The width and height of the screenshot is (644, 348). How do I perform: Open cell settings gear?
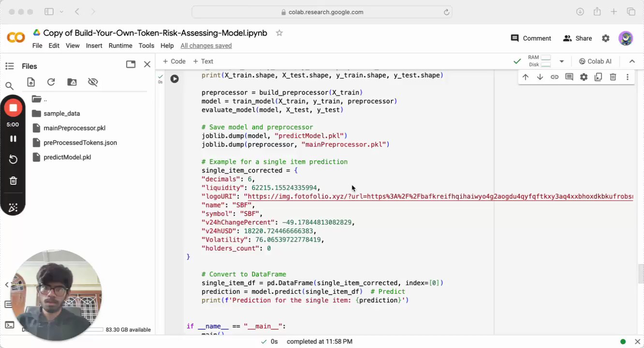(x=584, y=77)
